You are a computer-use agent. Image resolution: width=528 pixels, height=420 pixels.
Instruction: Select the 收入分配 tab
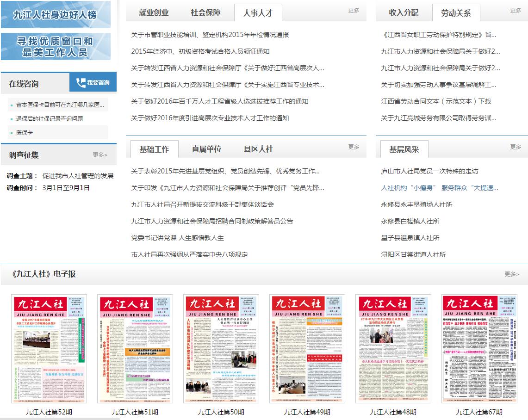coord(404,13)
